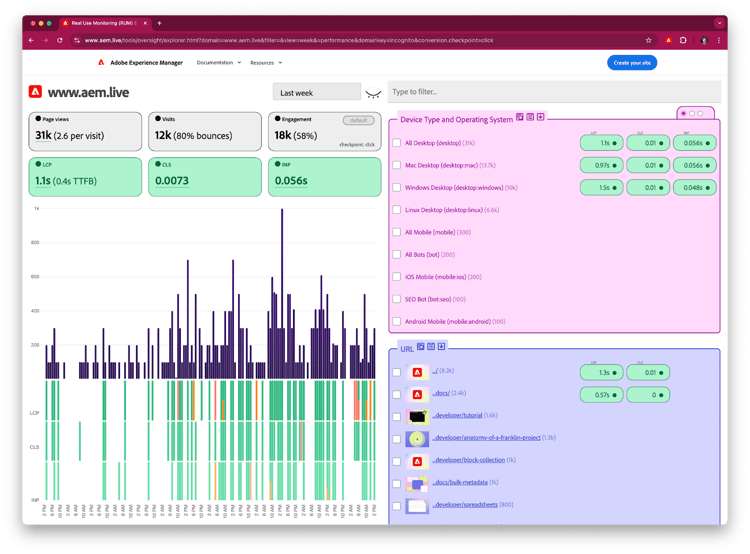The width and height of the screenshot is (750, 554).
Task: Click the browser back arrow
Action: coord(32,41)
